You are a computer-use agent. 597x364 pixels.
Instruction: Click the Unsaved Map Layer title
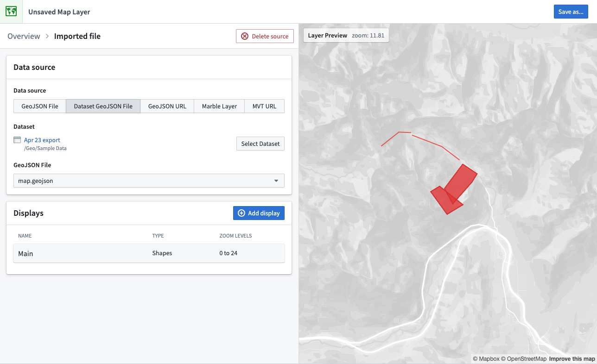(59, 12)
